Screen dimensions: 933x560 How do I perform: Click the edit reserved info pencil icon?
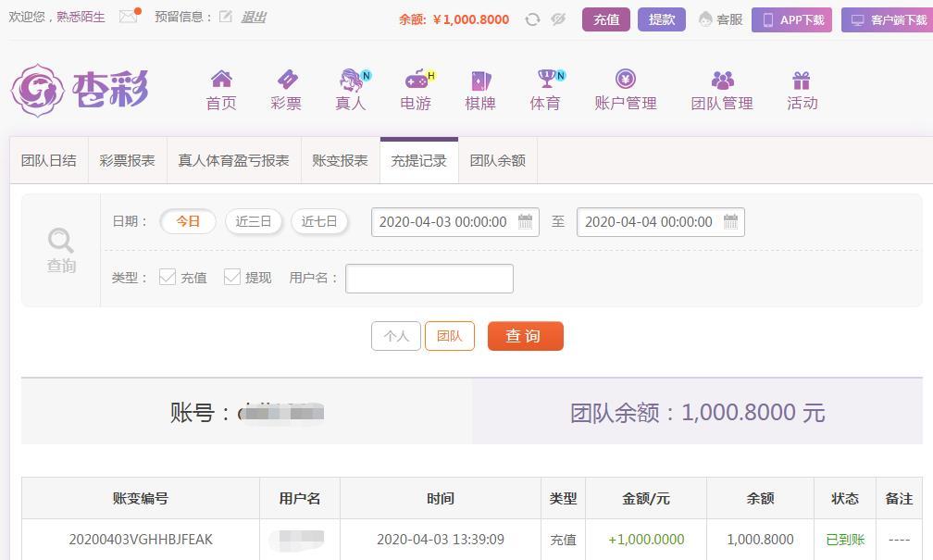click(x=225, y=17)
